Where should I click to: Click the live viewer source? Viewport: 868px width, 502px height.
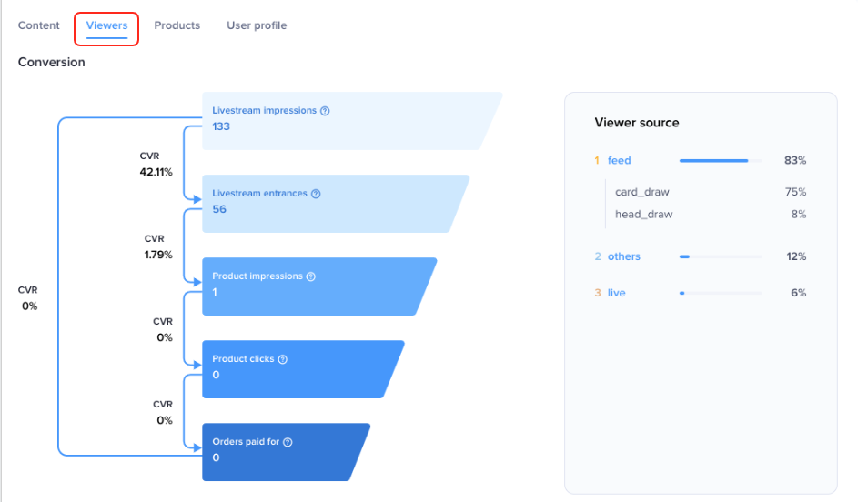pyautogui.click(x=616, y=293)
